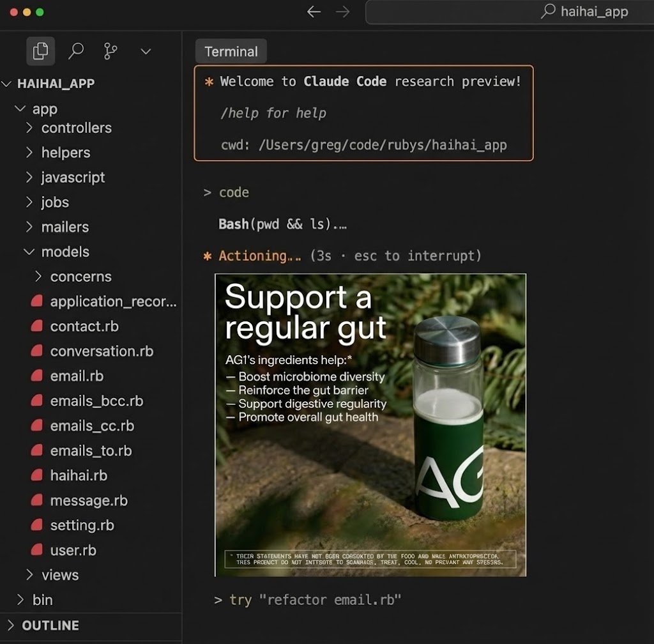Click the "Actioning…" status line
Screen dimensions: 654x644
click(x=342, y=256)
